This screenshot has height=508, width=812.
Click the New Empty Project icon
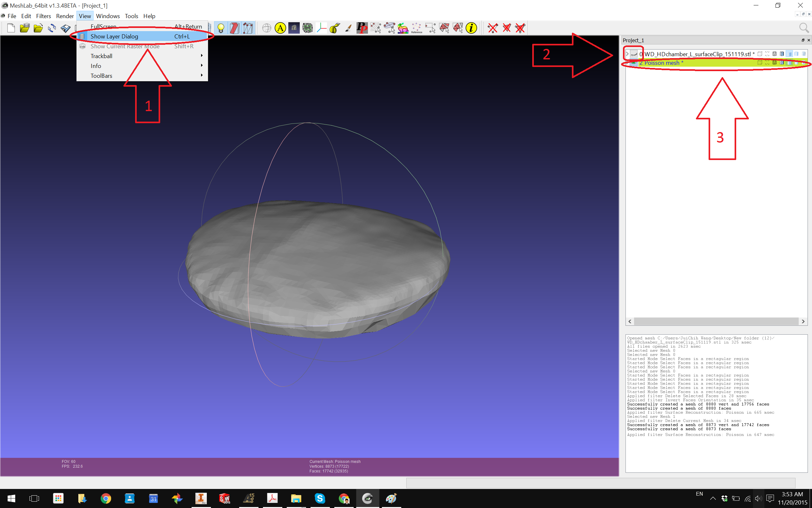pyautogui.click(x=11, y=28)
